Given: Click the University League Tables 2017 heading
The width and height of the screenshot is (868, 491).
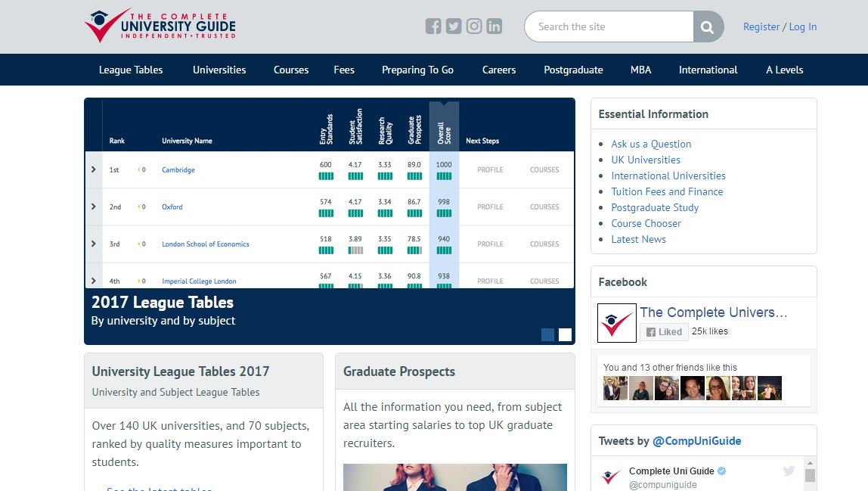Looking at the screenshot, I should click(x=181, y=371).
